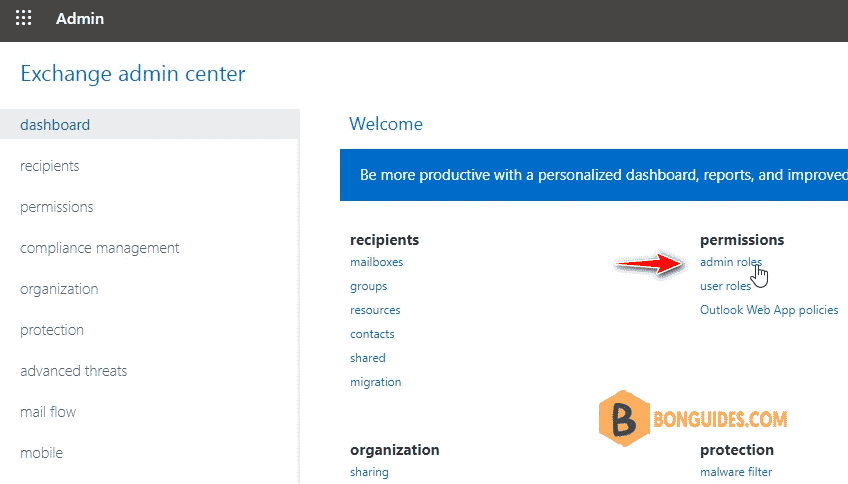This screenshot has height=484, width=848.
Task: Click the organization section heading on dashboard
Action: point(394,450)
